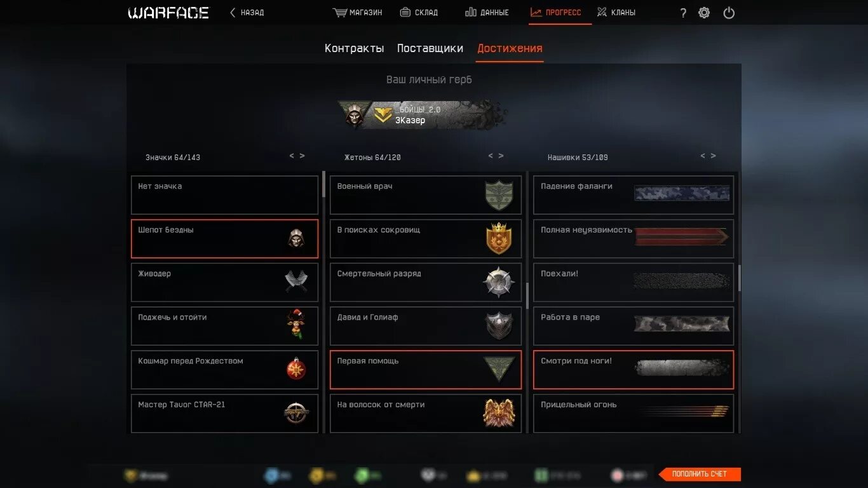Select the На волоске от смерти eagle token

426,413
